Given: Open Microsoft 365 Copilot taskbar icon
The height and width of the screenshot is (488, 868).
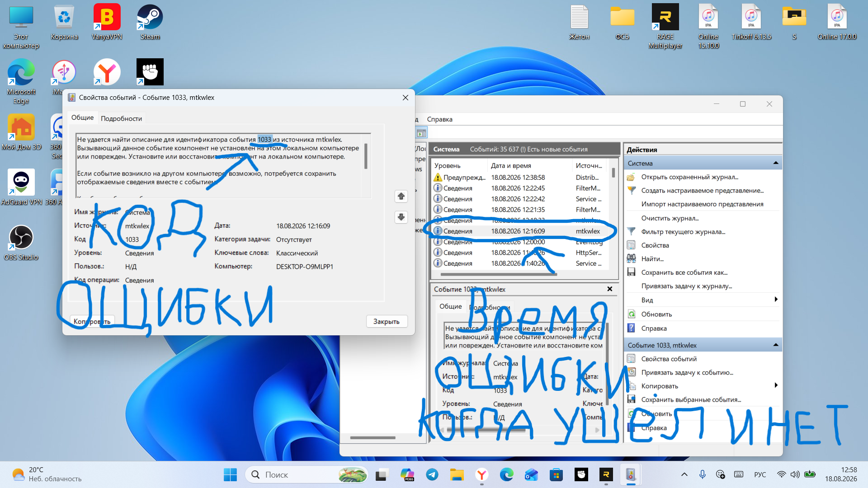Looking at the screenshot, I should point(407,474).
